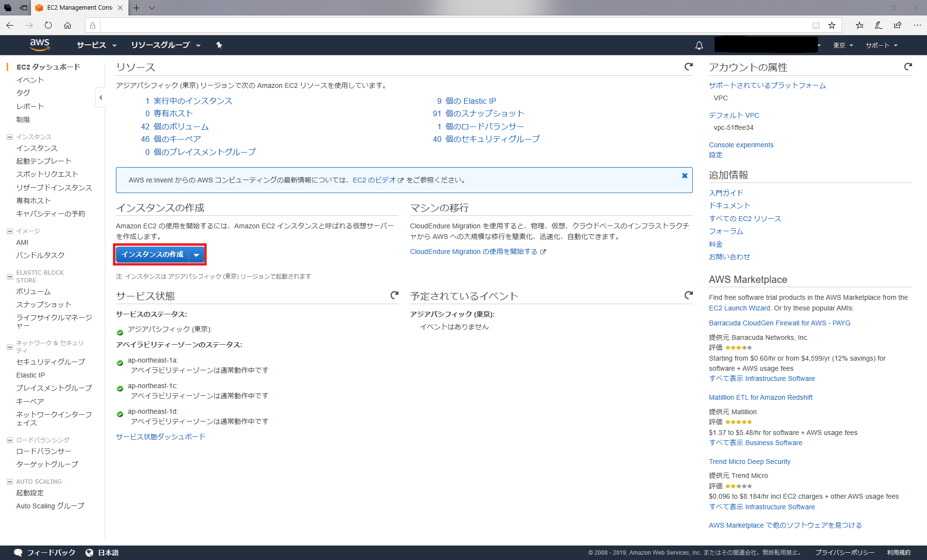Click the インスタンスの作成 button
The height and width of the screenshot is (560, 927).
pos(152,254)
